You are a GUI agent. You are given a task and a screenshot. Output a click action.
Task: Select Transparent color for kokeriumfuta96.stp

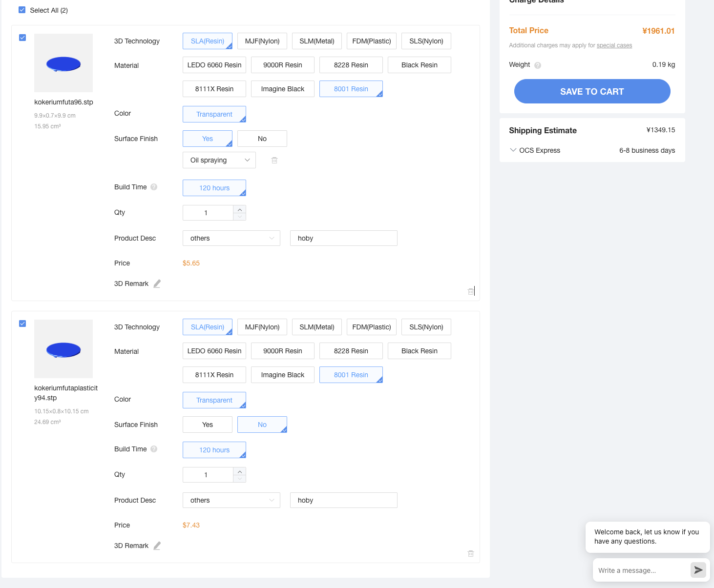tap(214, 114)
